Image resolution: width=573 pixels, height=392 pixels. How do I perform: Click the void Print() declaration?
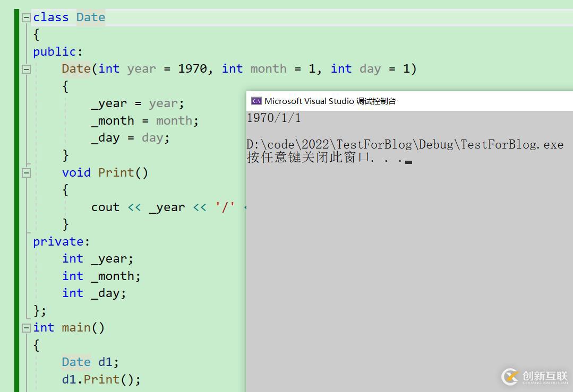click(x=105, y=172)
